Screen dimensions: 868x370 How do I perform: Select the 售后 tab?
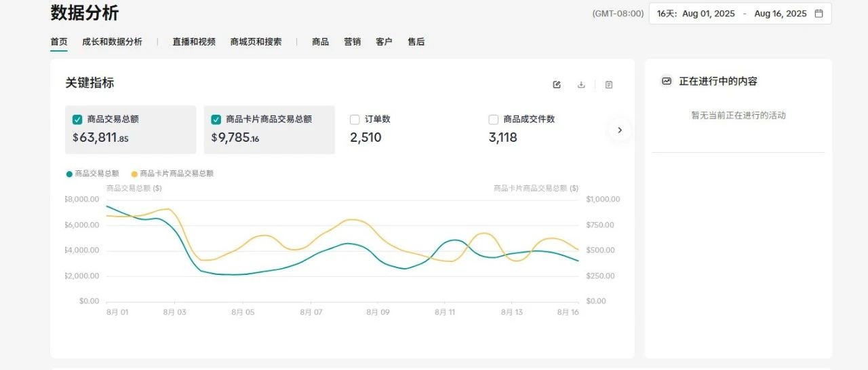tap(416, 42)
